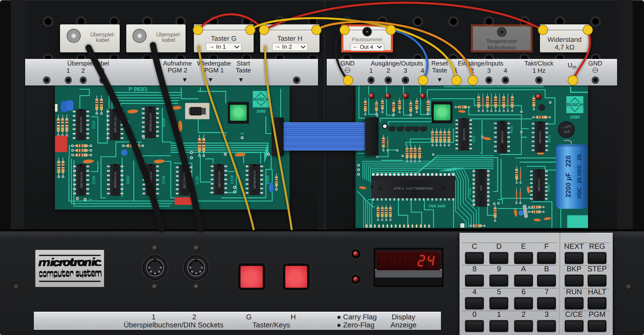Viewport: 644px width, 335px height.
Task: Click keypad key 2
Action: coord(523,326)
